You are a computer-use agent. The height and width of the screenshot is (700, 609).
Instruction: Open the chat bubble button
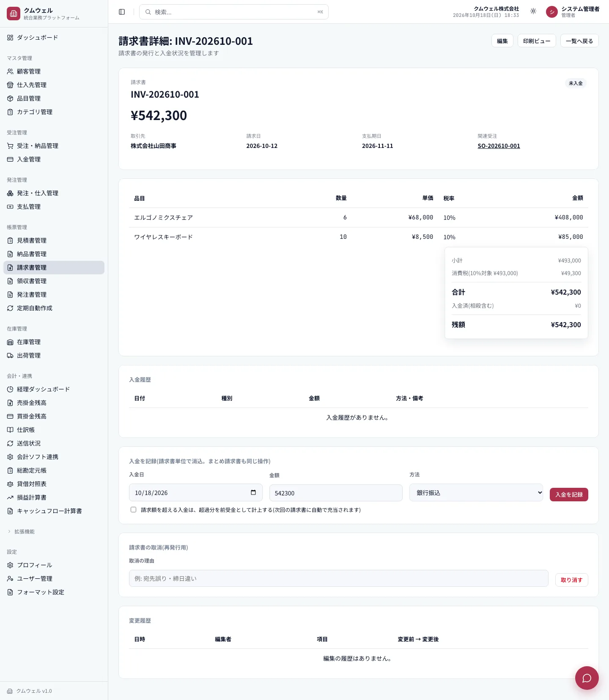coord(587,678)
